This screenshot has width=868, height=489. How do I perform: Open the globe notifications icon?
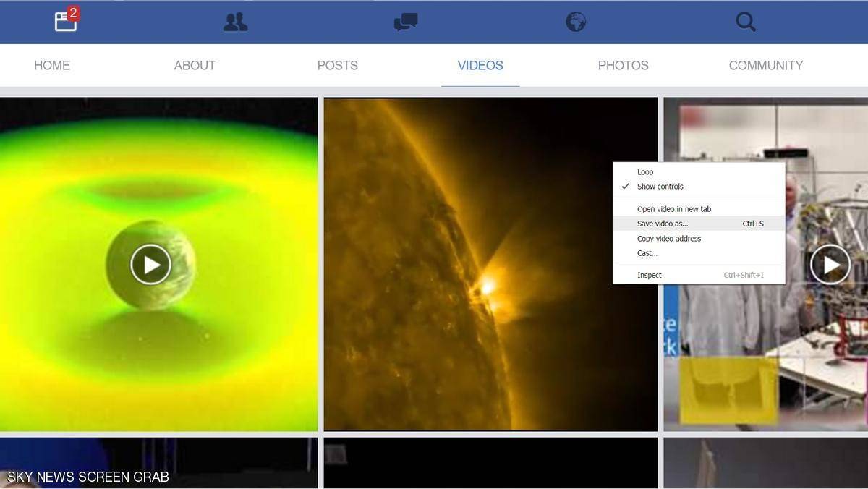(x=576, y=22)
